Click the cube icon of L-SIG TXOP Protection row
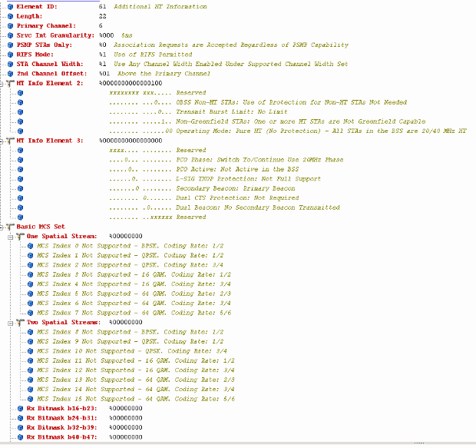Screen dimensions: 476x448 pyautogui.click(x=20, y=179)
